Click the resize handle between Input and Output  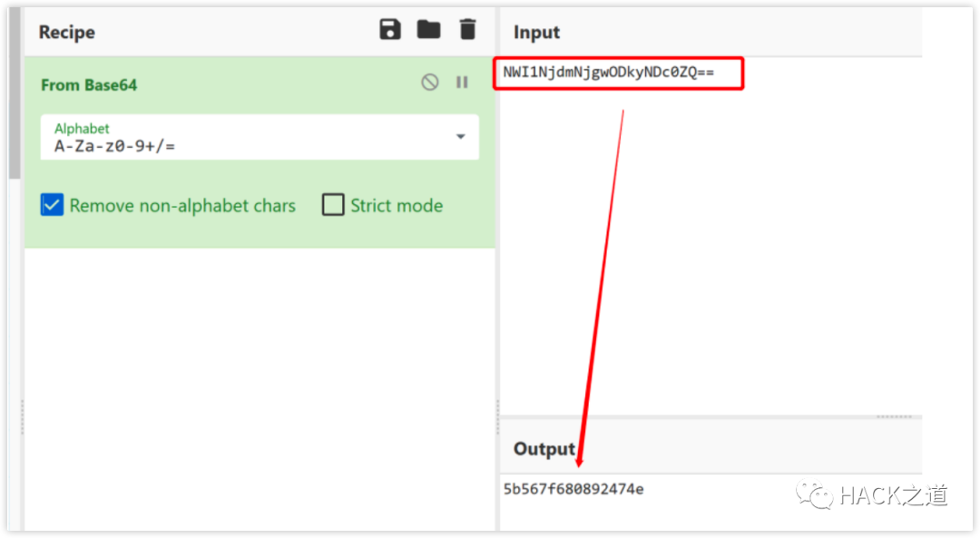[x=894, y=417]
